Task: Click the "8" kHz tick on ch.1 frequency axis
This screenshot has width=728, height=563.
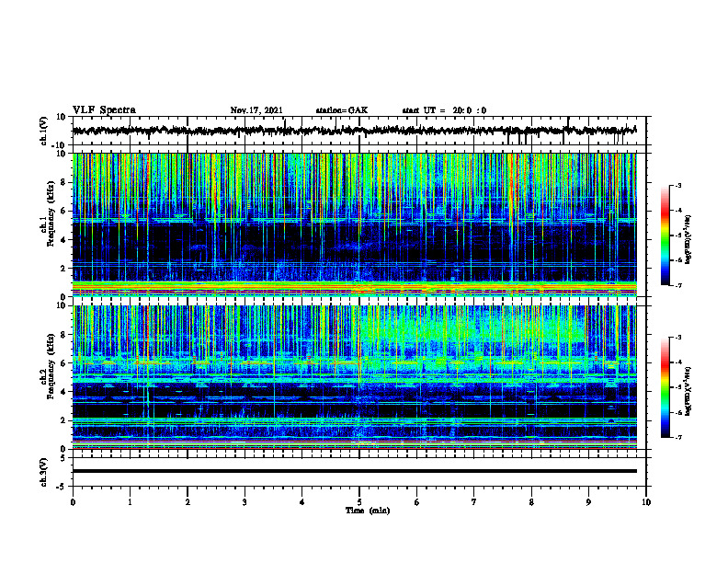Action: (63, 182)
